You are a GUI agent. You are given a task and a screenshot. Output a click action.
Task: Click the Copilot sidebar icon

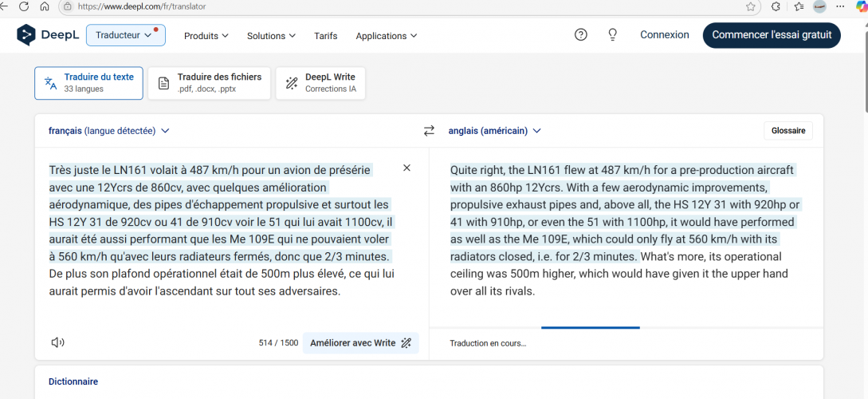pyautogui.click(x=862, y=6)
